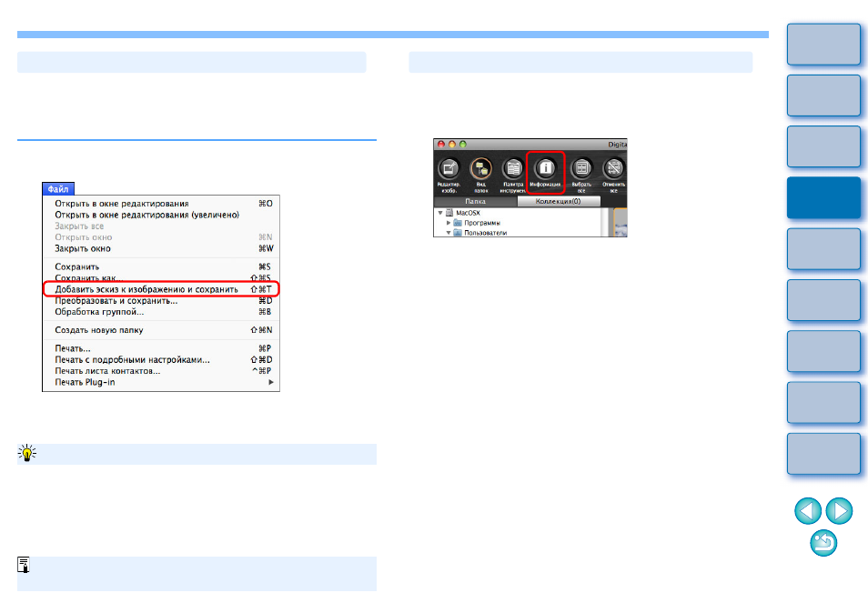Open the Палитра инструмен. tool palette icon
The height and width of the screenshot is (613, 868).
(513, 168)
